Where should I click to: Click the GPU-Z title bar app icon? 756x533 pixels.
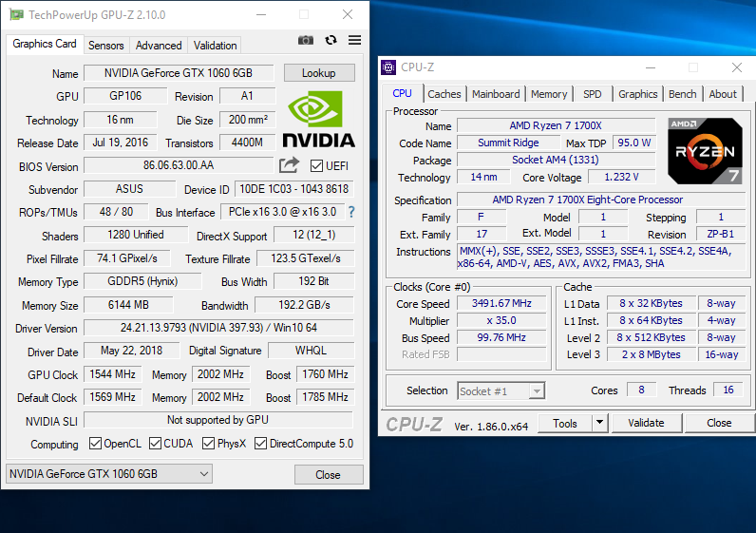(16, 14)
